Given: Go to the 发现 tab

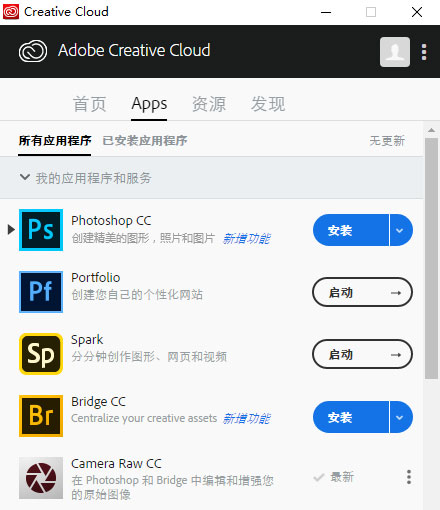Looking at the screenshot, I should (268, 104).
